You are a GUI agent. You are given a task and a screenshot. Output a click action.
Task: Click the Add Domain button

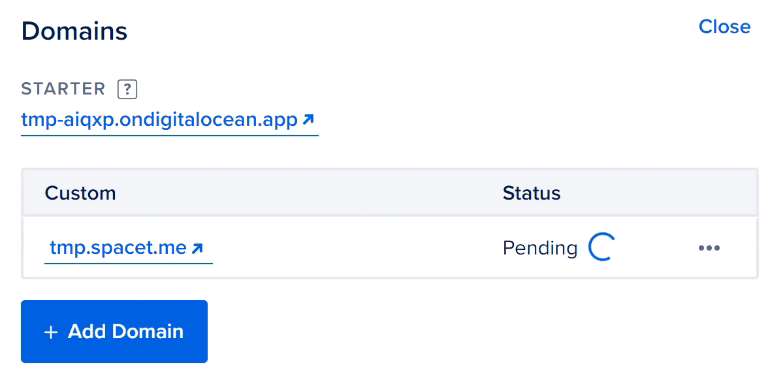pyautogui.click(x=114, y=332)
